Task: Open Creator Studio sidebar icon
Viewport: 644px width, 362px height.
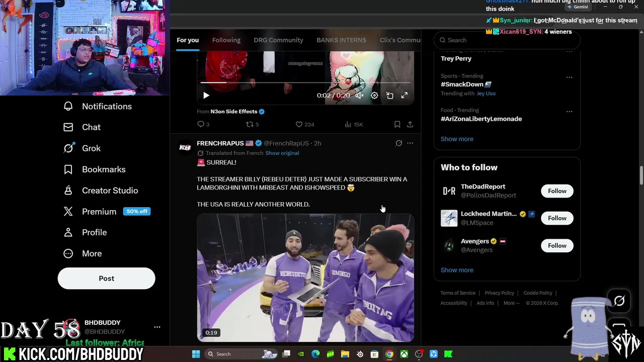Action: click(68, 191)
